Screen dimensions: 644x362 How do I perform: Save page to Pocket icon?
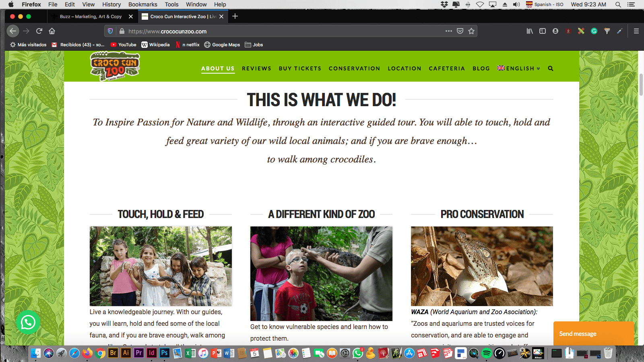[460, 31]
